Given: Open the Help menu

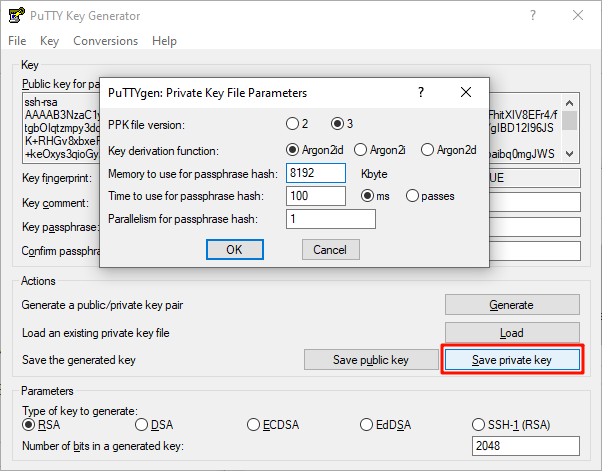Looking at the screenshot, I should coord(164,41).
